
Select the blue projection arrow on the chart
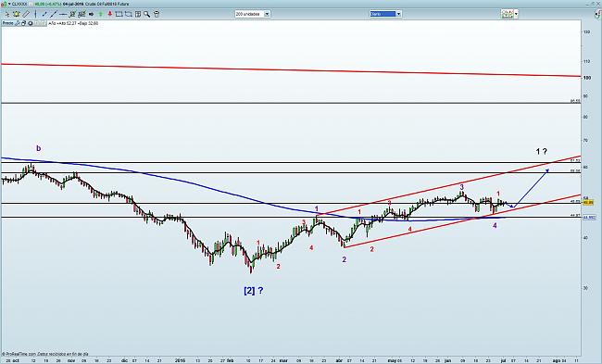[x=531, y=188]
